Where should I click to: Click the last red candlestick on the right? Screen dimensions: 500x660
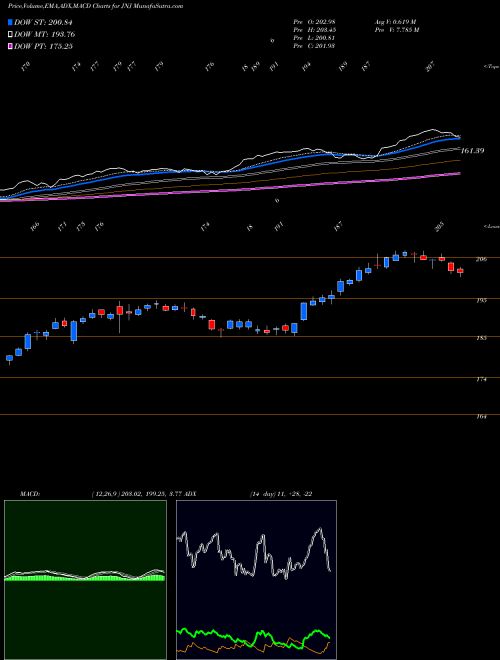click(x=460, y=271)
